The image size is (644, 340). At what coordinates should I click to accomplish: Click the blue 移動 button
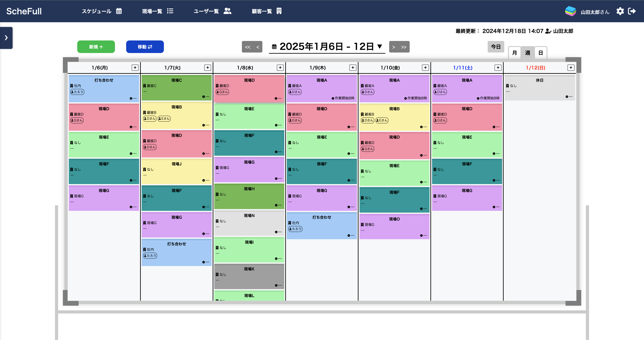[145, 47]
